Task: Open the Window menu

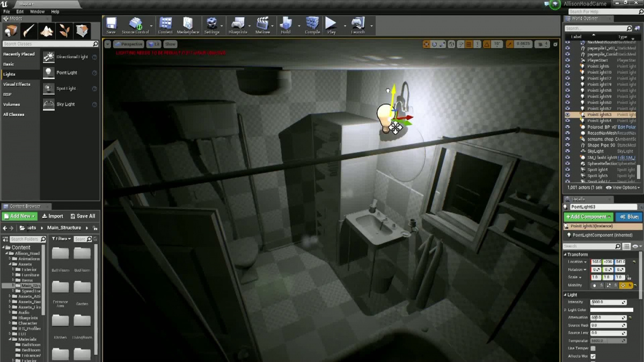Action: click(37, 11)
